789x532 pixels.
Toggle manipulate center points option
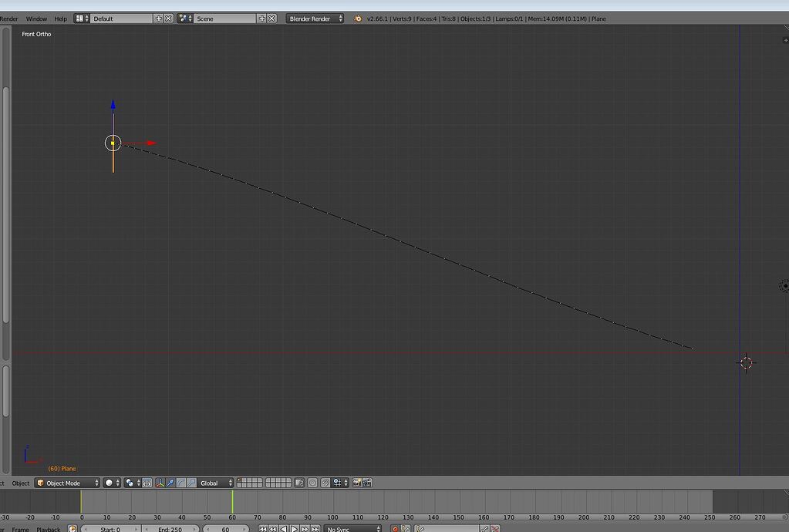(x=147, y=483)
